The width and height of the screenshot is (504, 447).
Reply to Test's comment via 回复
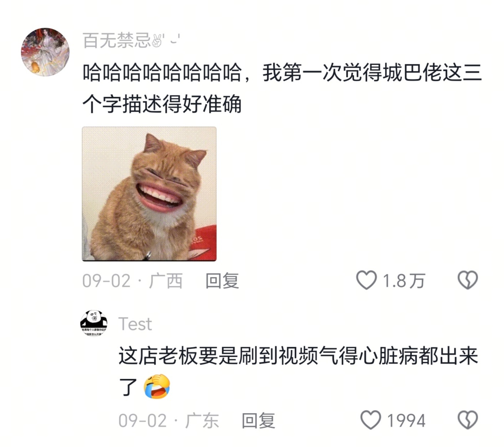258,420
